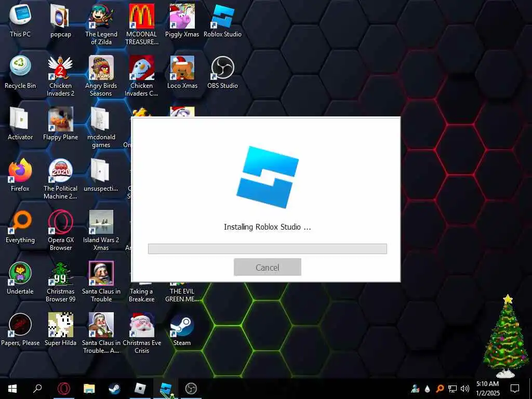Click the water drop tray icon
Screen dimensions: 532x399
pyautogui.click(x=428, y=389)
